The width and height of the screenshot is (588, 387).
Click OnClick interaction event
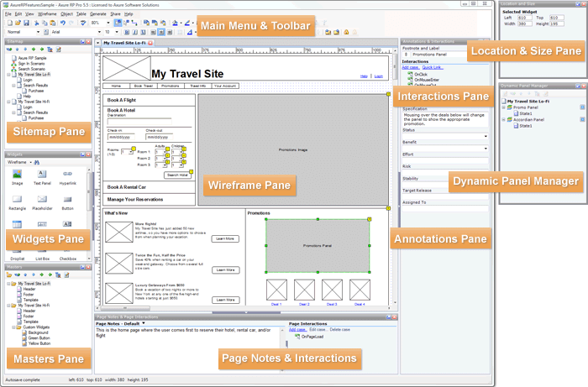[x=420, y=74]
